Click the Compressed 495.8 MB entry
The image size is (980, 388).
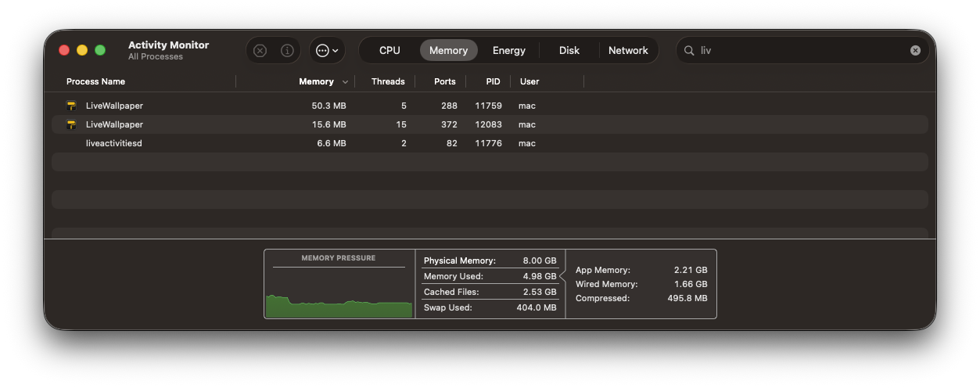(641, 298)
